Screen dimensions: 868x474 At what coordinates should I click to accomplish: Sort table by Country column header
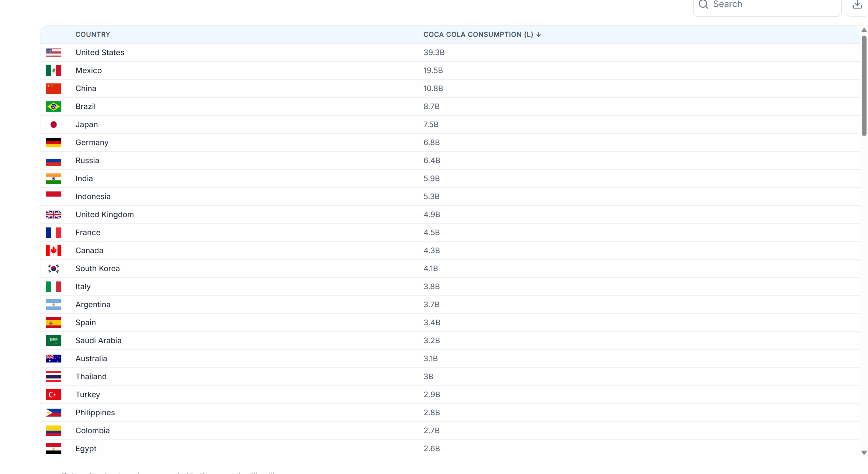[93, 35]
